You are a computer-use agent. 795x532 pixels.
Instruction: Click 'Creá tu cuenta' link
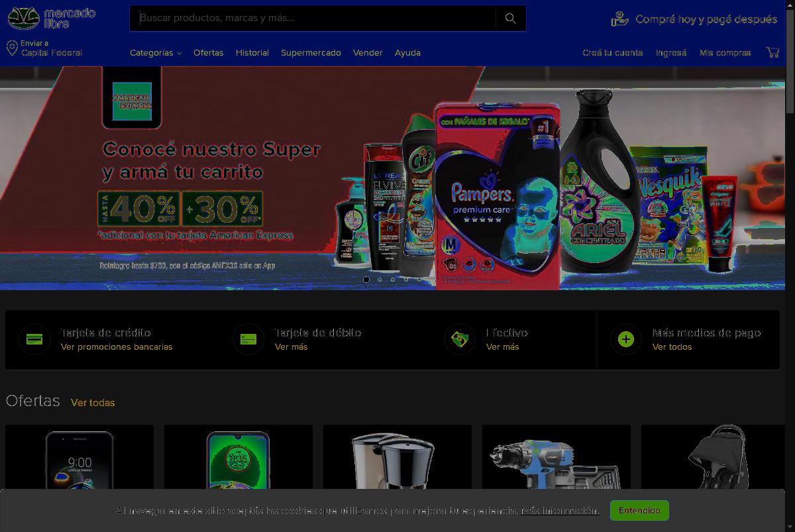tap(613, 52)
